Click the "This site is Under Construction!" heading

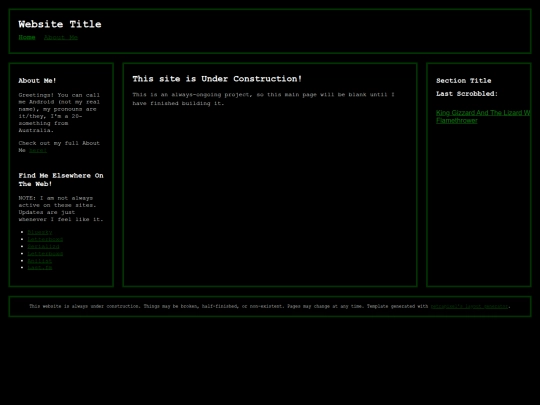(x=217, y=79)
